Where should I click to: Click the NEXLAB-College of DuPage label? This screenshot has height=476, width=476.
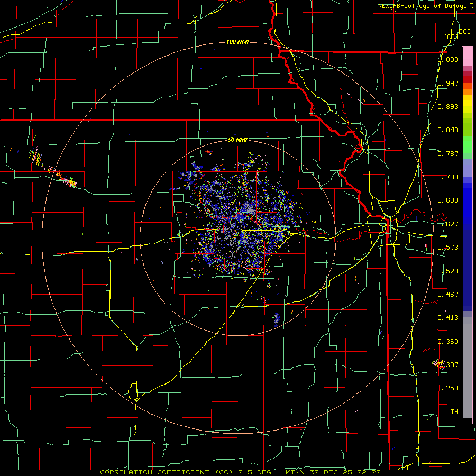point(425,6)
